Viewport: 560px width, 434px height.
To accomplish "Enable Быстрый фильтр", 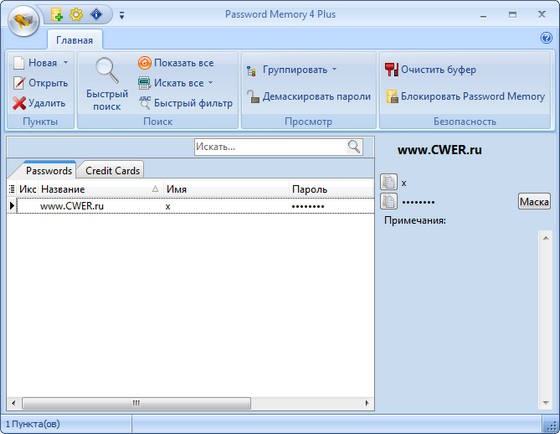I will tap(185, 103).
